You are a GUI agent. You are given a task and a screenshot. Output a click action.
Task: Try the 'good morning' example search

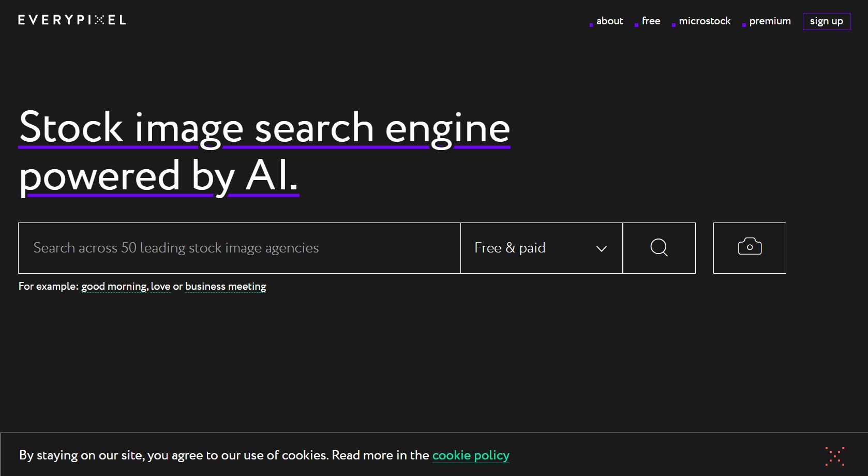click(114, 287)
